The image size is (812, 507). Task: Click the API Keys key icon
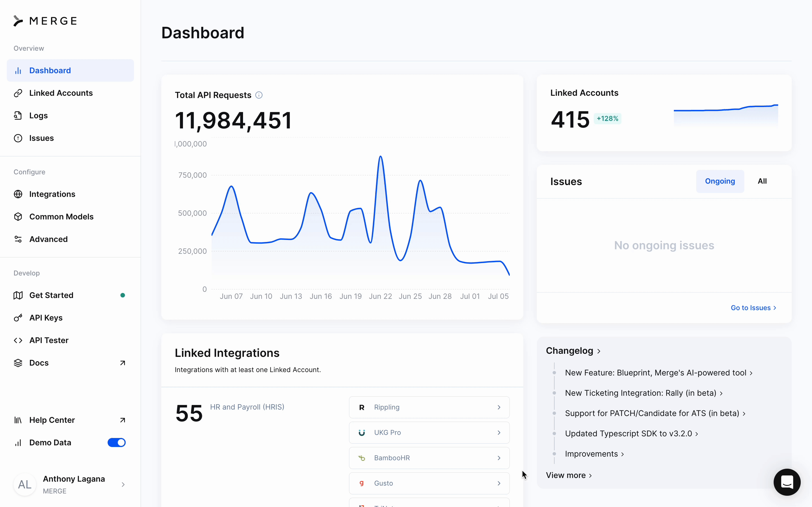(x=18, y=317)
